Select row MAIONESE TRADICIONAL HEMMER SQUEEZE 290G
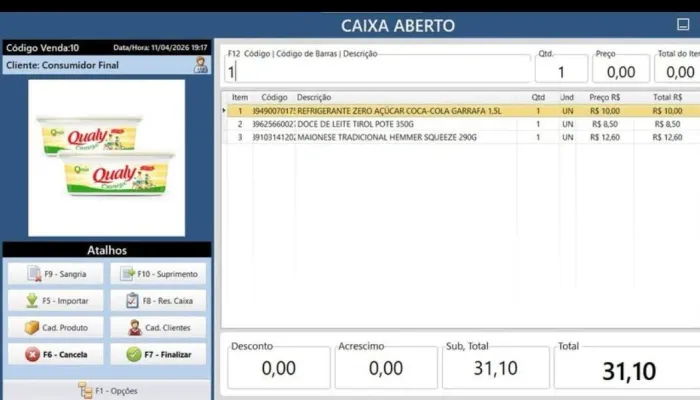 coord(463,137)
